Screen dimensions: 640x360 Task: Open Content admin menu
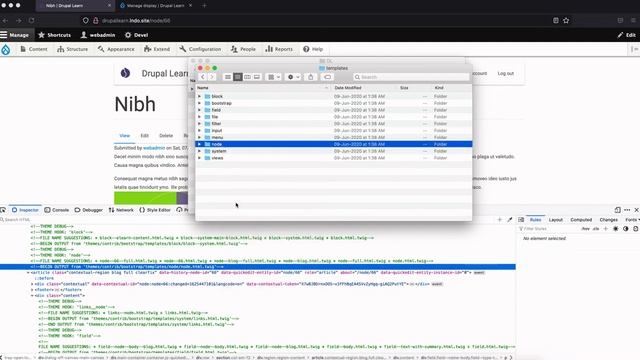click(x=34, y=49)
